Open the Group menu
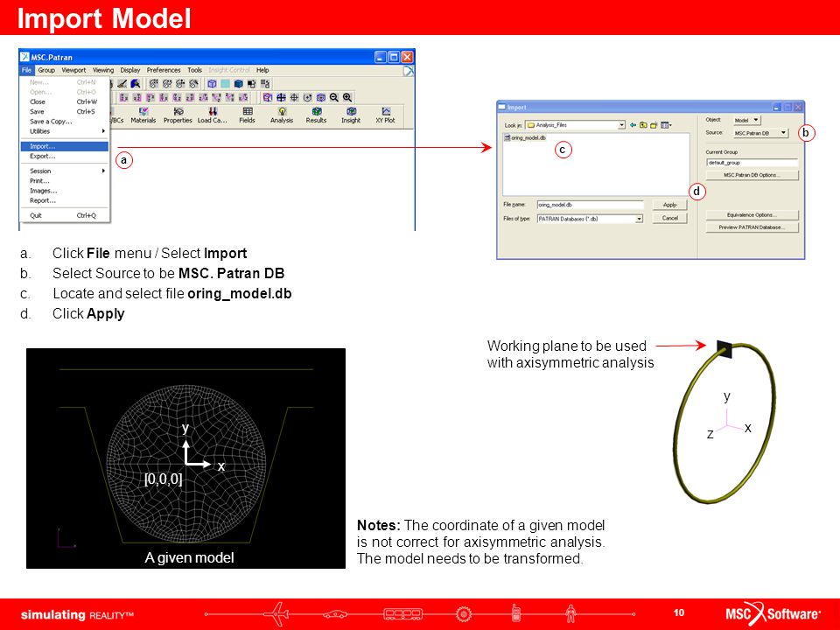 (x=46, y=70)
